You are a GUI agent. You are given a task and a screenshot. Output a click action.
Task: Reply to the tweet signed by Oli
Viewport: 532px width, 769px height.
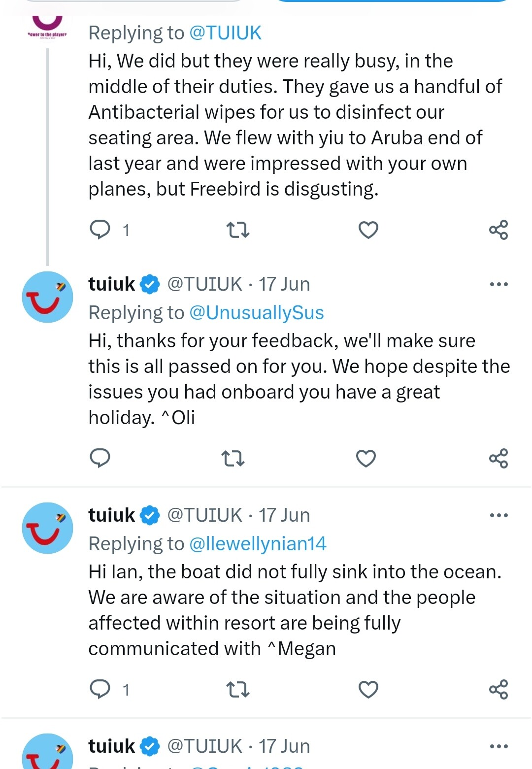tap(100, 458)
